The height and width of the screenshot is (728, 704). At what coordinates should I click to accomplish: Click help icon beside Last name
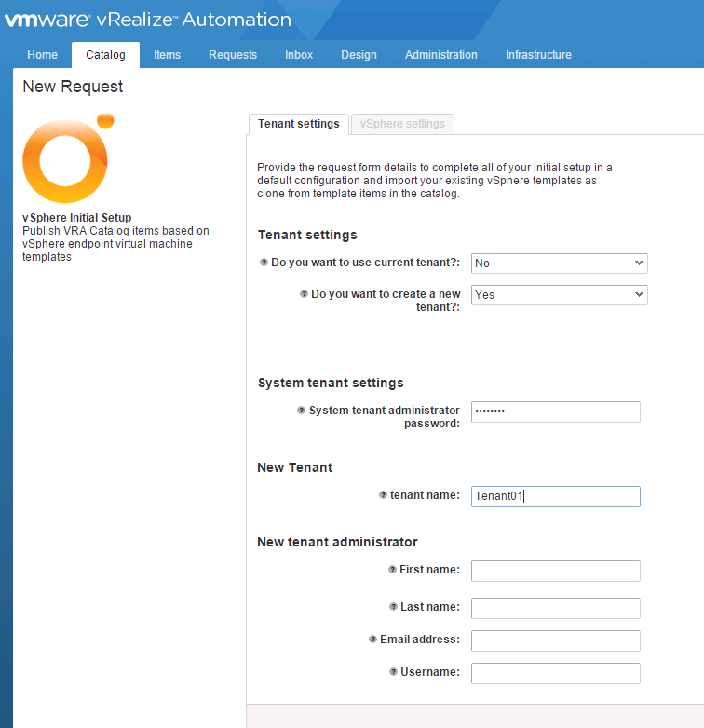coord(393,606)
